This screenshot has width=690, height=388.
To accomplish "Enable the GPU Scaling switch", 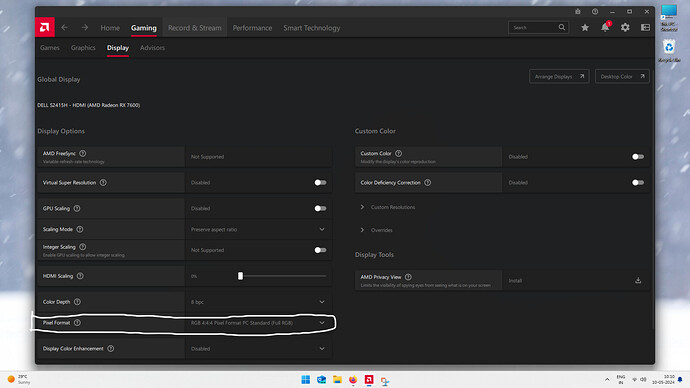I will coord(320,209).
